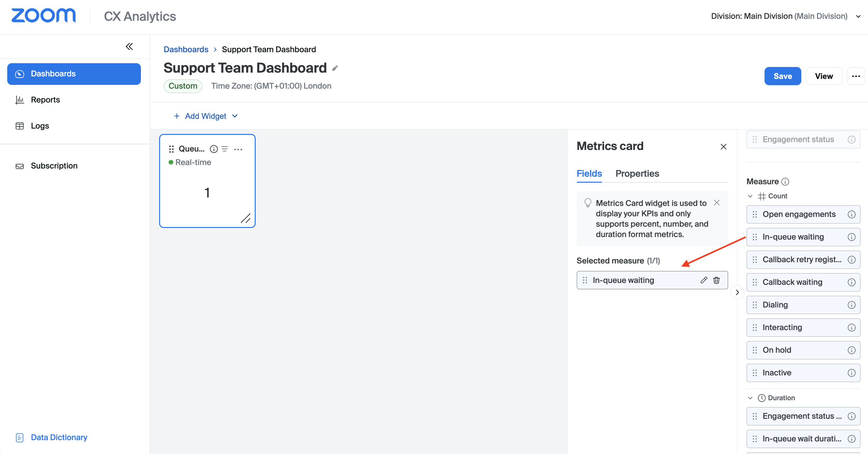Collapse the left sidebar with the double-chevron icon
This screenshot has height=454, width=868.
(x=129, y=47)
